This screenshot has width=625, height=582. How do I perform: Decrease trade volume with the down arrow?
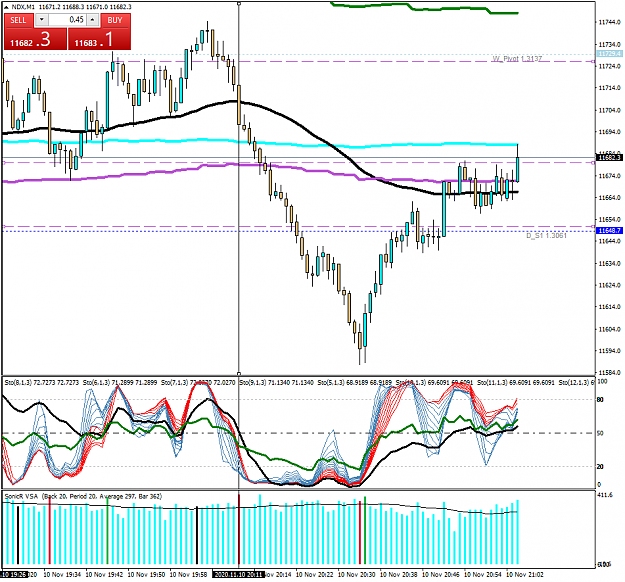42,20
